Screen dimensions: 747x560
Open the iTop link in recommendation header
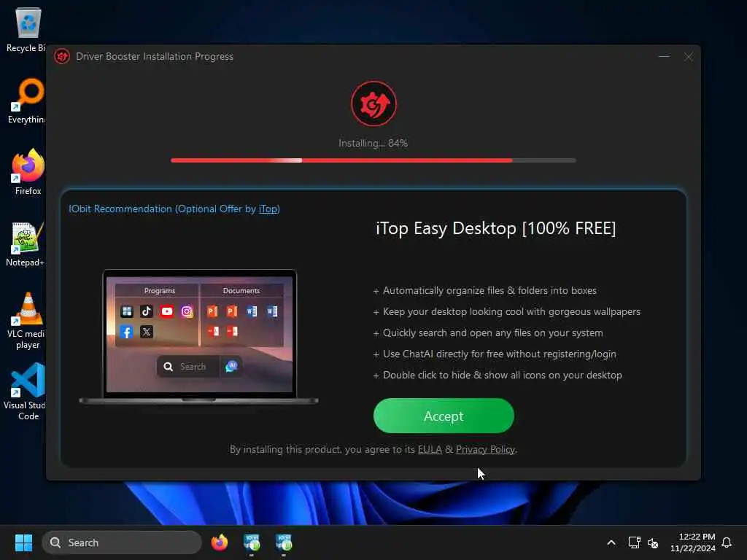pyautogui.click(x=268, y=209)
